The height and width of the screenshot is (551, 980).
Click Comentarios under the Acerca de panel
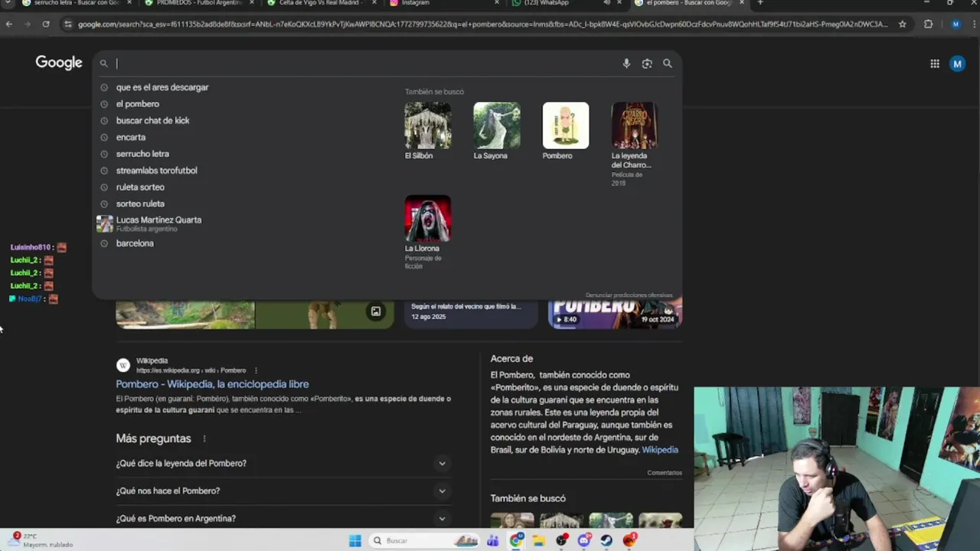664,473
